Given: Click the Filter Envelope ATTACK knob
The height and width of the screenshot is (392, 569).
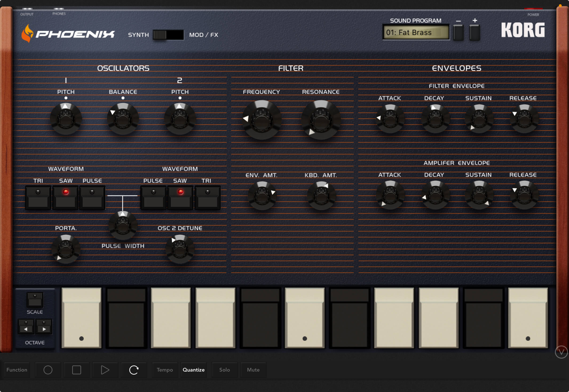Looking at the screenshot, I should [390, 119].
